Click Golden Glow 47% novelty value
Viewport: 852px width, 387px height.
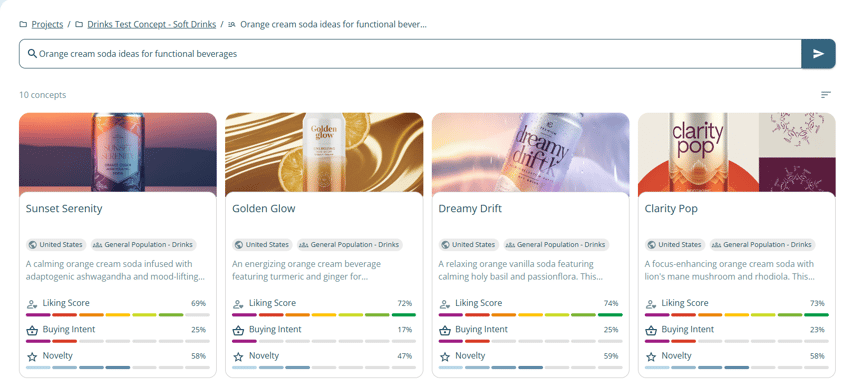(405, 356)
